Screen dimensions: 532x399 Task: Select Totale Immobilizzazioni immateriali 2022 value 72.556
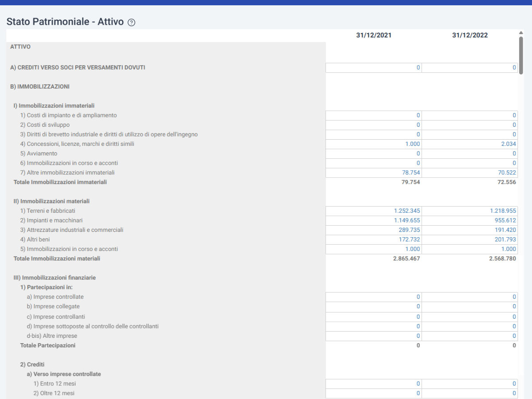pos(507,182)
